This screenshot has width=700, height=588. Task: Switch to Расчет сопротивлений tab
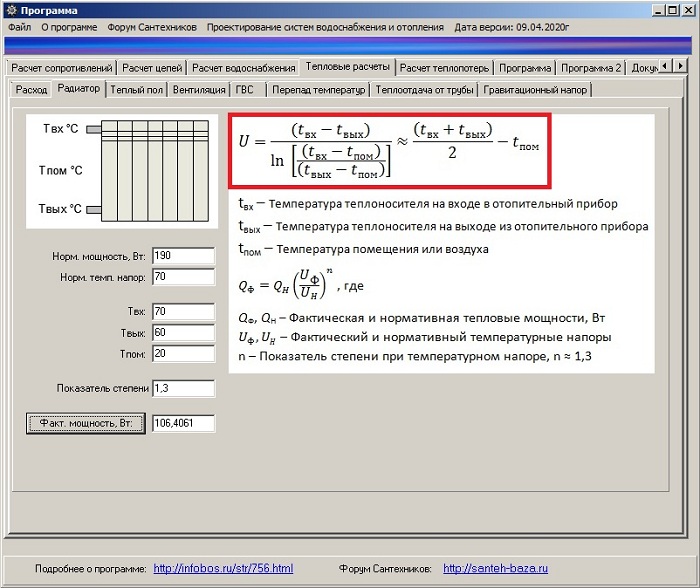[62, 68]
